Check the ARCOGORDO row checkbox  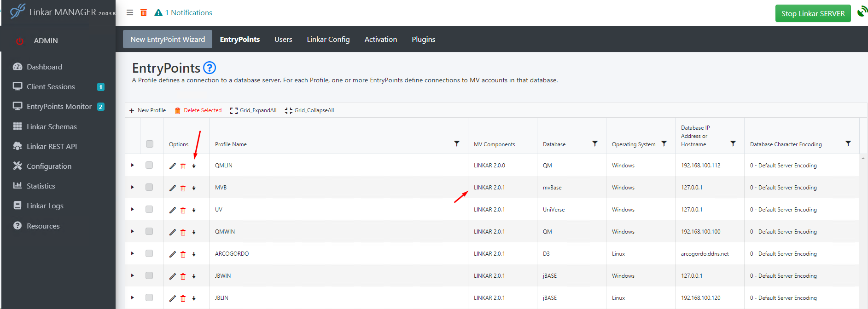pos(149,253)
